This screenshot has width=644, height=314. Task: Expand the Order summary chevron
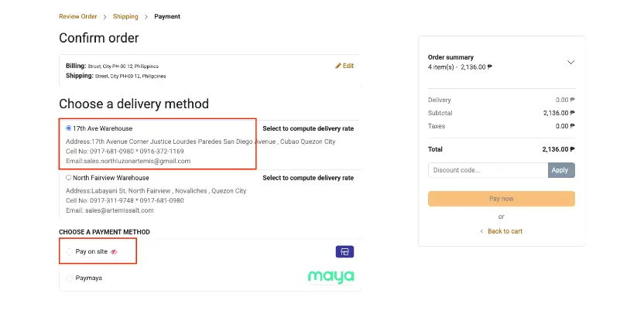[571, 62]
